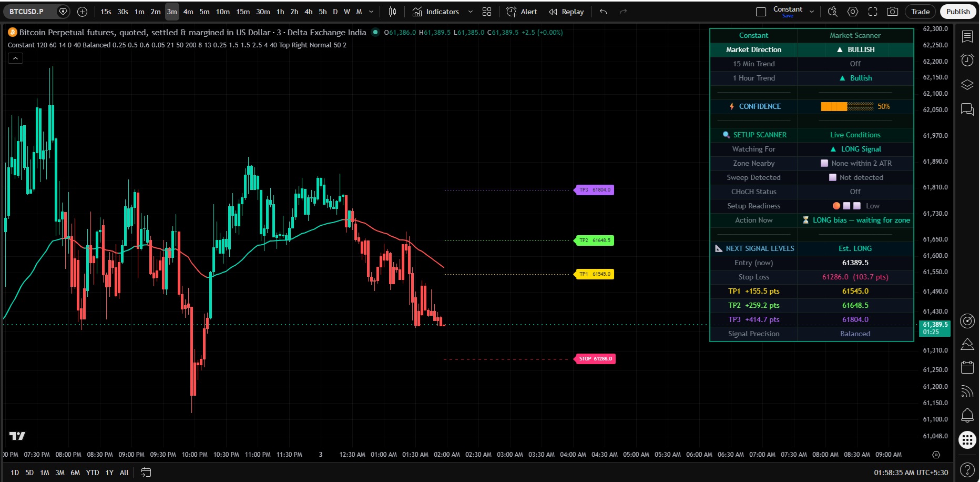Viewport: 980px width, 482px height.
Task: Open the Alert creation tool
Action: pos(522,12)
